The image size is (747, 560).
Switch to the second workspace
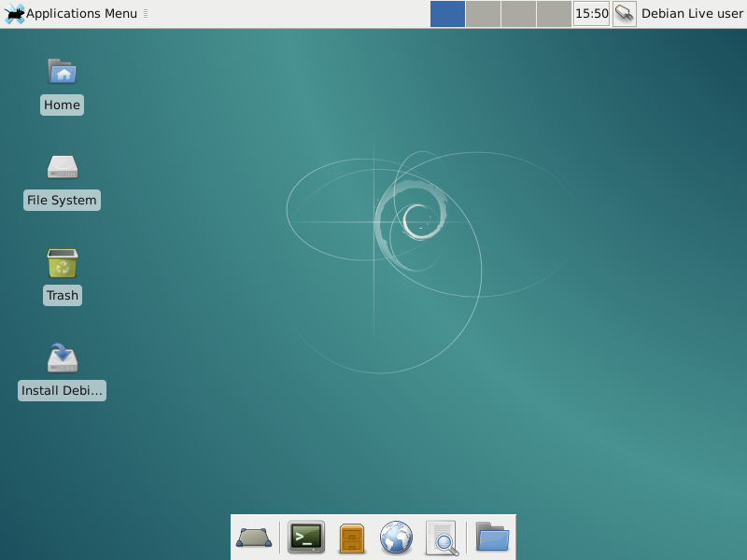click(x=483, y=14)
